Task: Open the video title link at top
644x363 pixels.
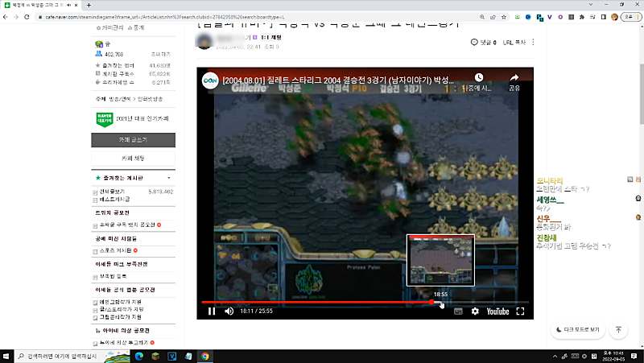Action: tap(337, 80)
